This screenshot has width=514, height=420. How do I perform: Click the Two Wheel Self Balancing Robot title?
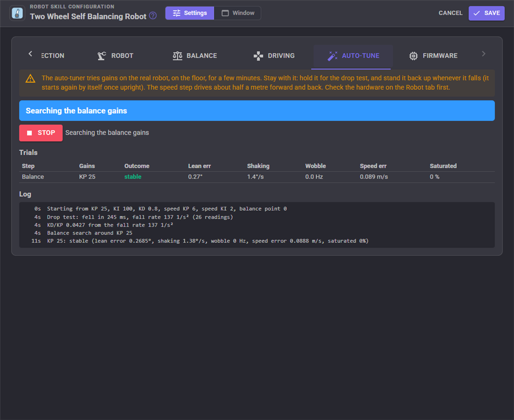(x=88, y=17)
